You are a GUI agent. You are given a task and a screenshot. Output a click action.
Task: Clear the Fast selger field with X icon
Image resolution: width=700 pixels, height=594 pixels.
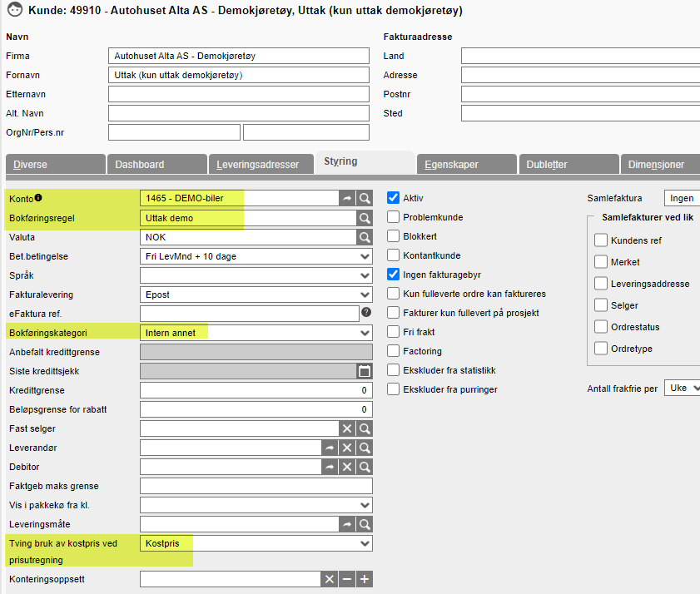coord(347,428)
